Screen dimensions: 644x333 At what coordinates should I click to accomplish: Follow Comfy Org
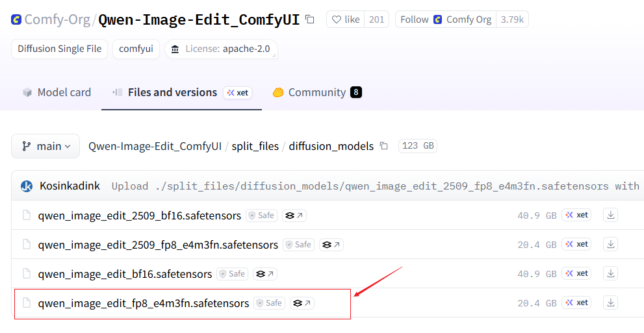coord(446,19)
